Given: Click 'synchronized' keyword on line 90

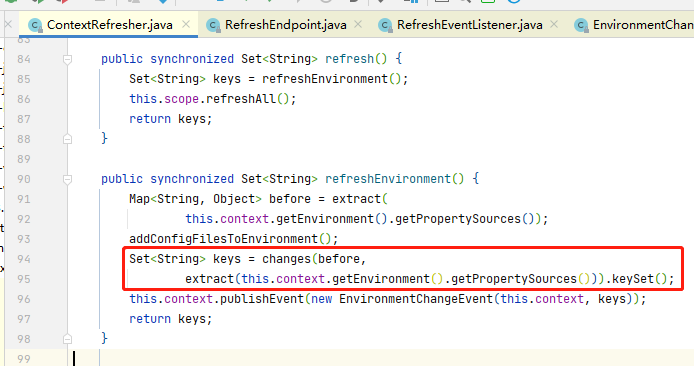Looking at the screenshot, I should pos(192,179).
